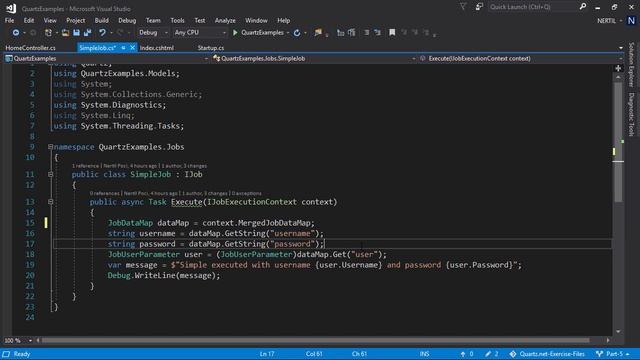Switch to the Startup.cs tab
This screenshot has height=360, width=640.
coord(211,48)
